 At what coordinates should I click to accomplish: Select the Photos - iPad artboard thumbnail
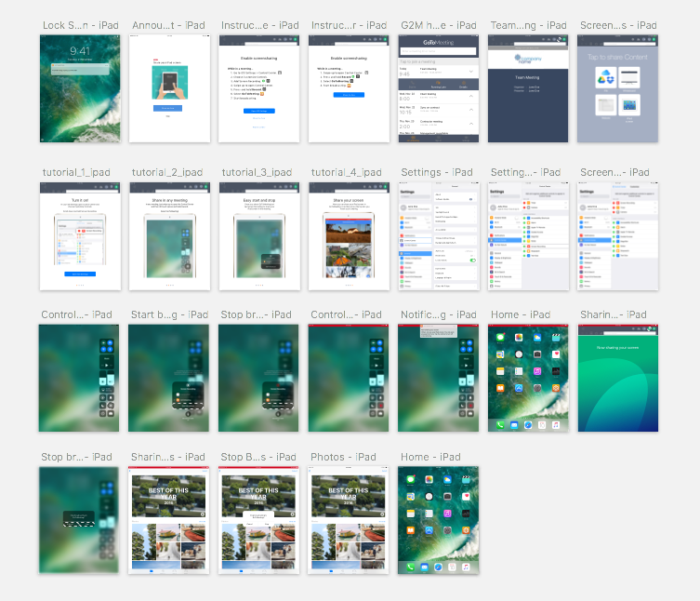pyautogui.click(x=349, y=520)
